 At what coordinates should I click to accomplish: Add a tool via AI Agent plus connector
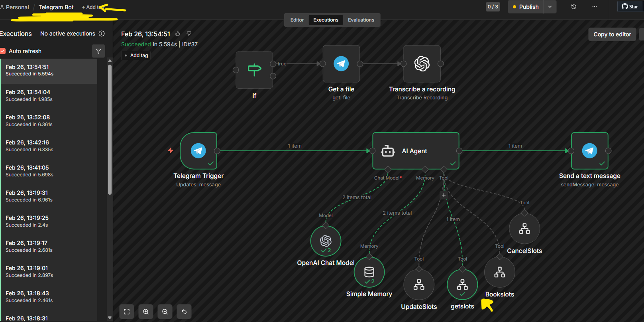[x=444, y=195]
